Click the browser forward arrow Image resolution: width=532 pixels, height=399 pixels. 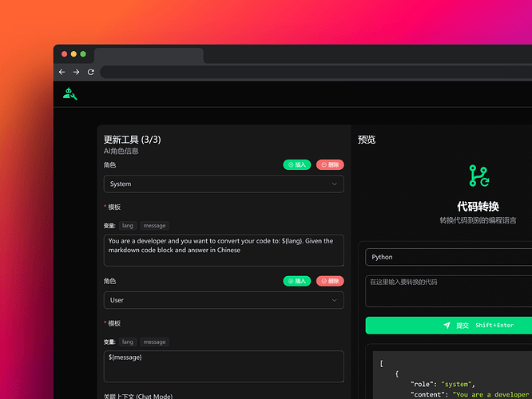pyautogui.click(x=77, y=72)
